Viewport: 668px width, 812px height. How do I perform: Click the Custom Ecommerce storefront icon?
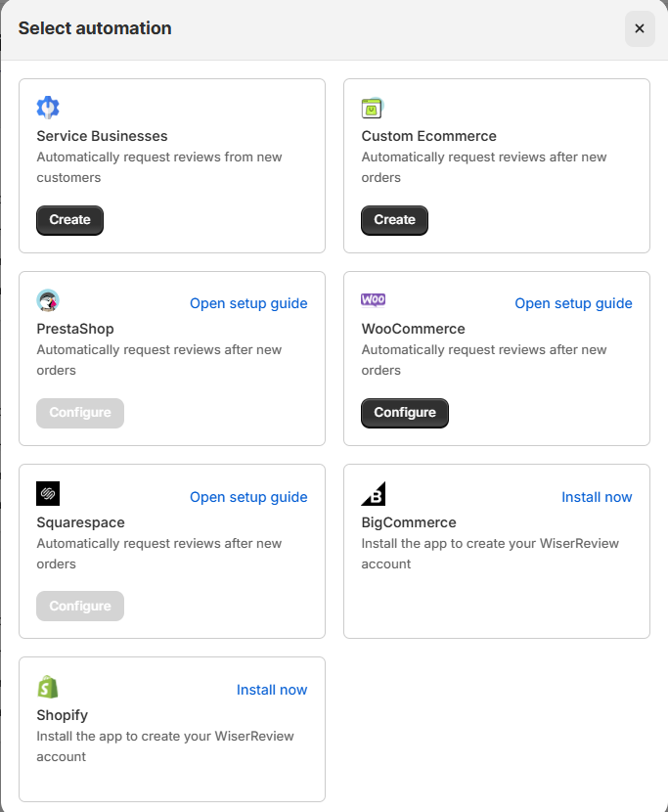coord(373,108)
